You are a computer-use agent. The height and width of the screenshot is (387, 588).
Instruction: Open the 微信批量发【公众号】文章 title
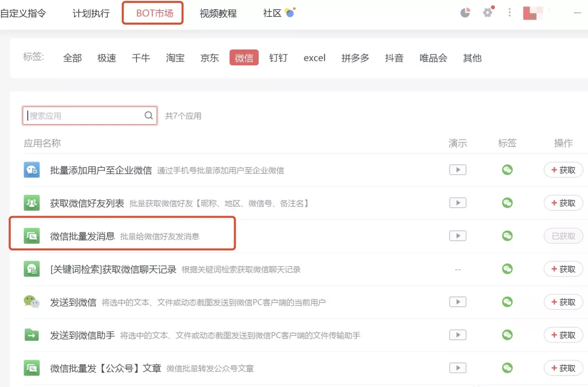pos(106,368)
